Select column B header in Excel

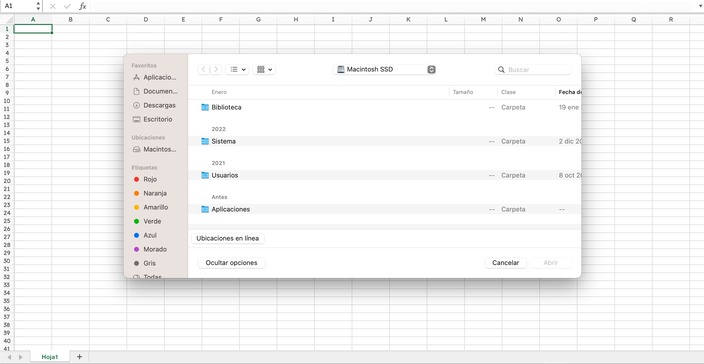click(x=70, y=19)
